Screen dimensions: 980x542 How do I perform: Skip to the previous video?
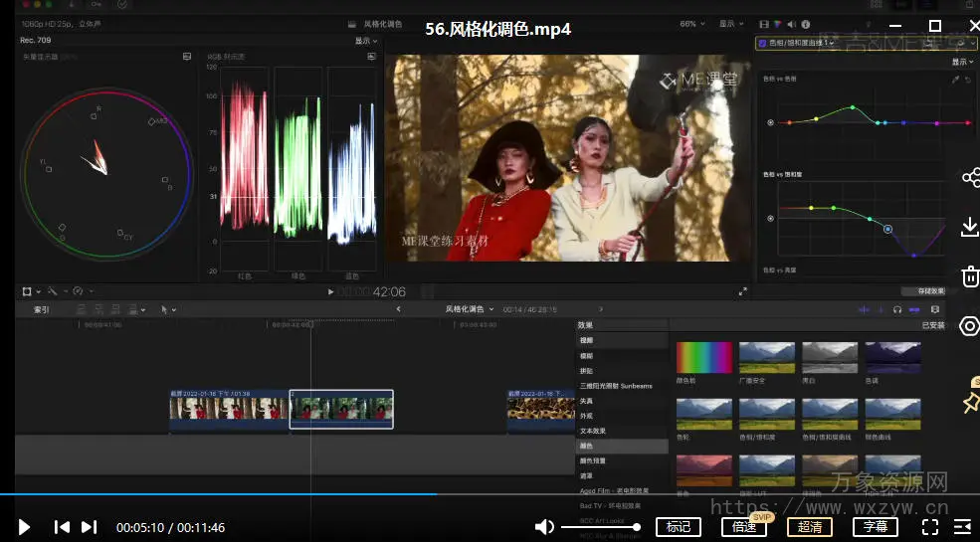coord(62,527)
